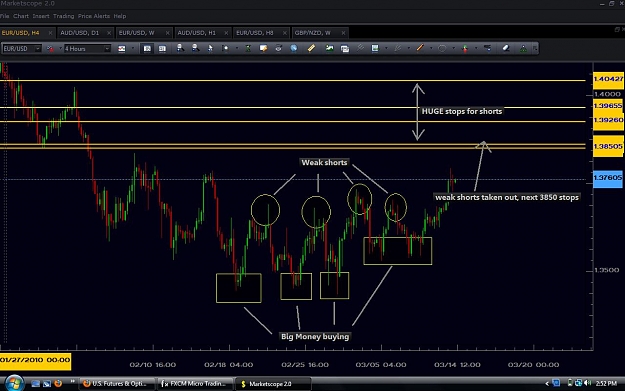Click the 1.38505 price level label
Screen dimensions: 625x391
click(608, 146)
